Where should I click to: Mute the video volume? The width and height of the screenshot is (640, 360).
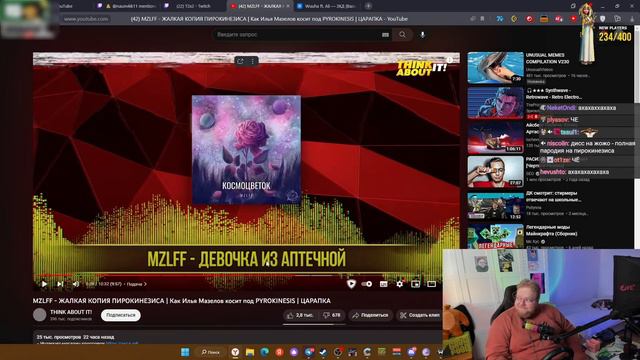[76, 284]
